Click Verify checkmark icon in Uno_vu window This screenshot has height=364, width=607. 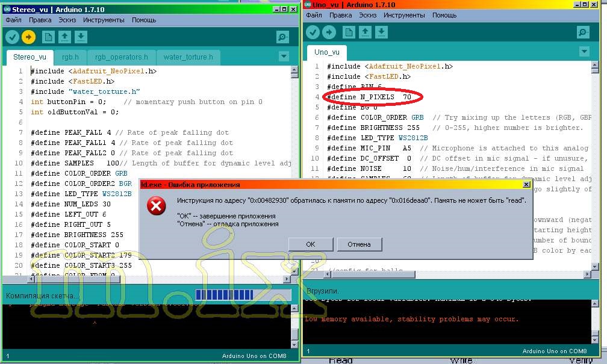[x=313, y=32]
